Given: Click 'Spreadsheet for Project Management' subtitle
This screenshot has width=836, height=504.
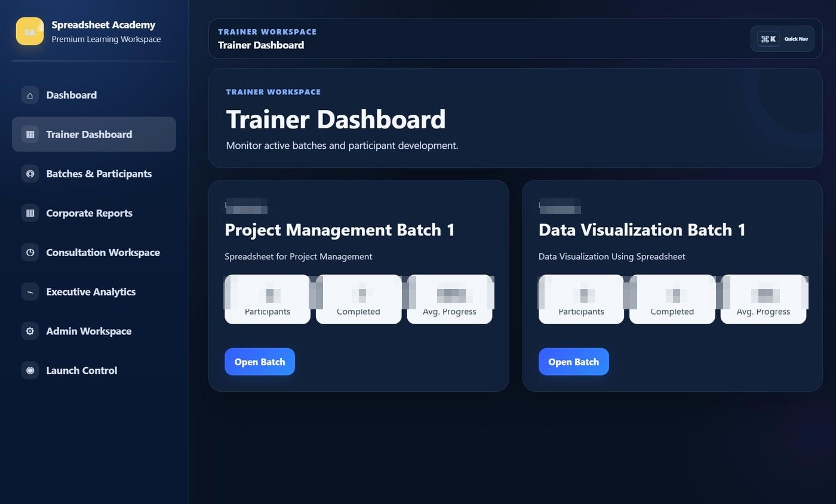Looking at the screenshot, I should click(299, 257).
